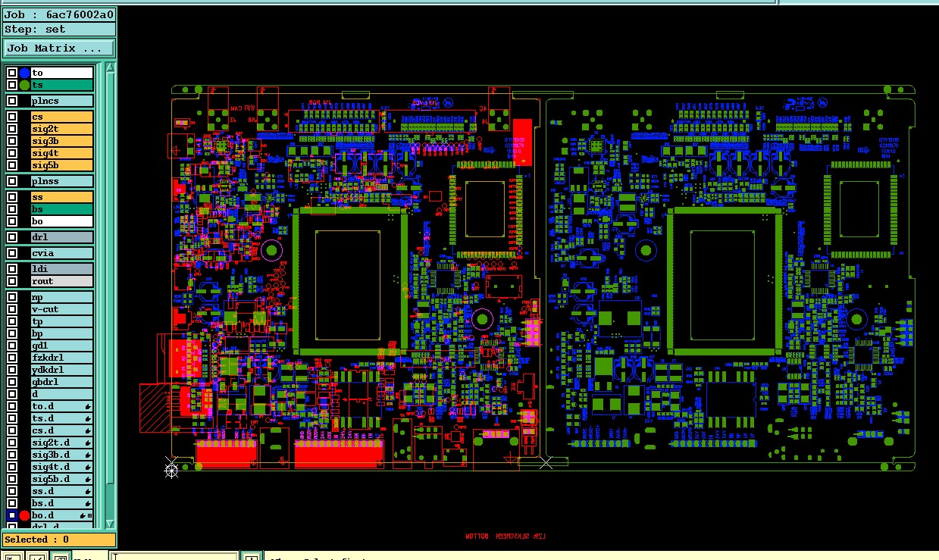Click the edit hand icon on sig5b.d
The height and width of the screenshot is (560, 939).
click(88, 479)
